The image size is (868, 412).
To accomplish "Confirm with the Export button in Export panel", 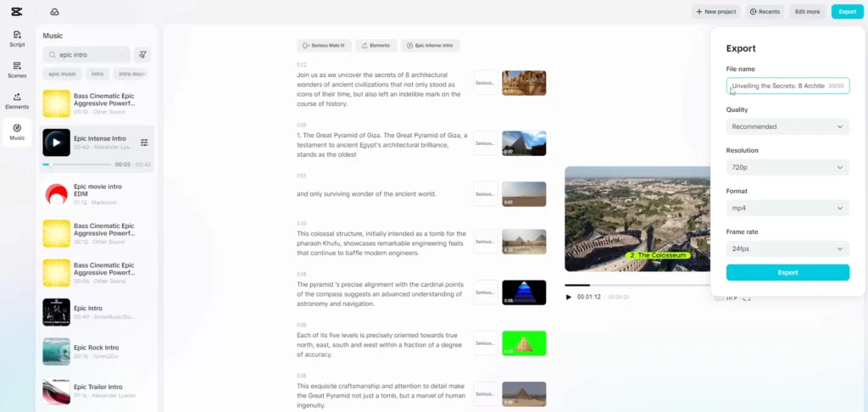I will (787, 272).
